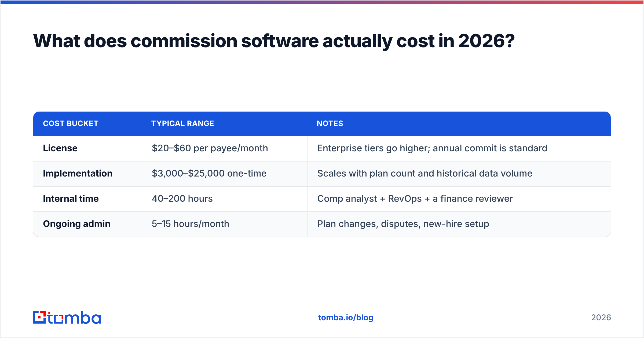Image resolution: width=644 pixels, height=338 pixels.
Task: Click the title 'What does commission software actually cost in 2026?'
Action: click(x=274, y=41)
